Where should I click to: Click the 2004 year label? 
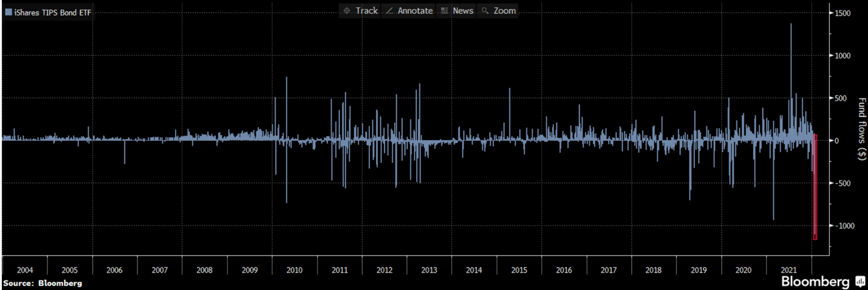pyautogui.click(x=25, y=270)
